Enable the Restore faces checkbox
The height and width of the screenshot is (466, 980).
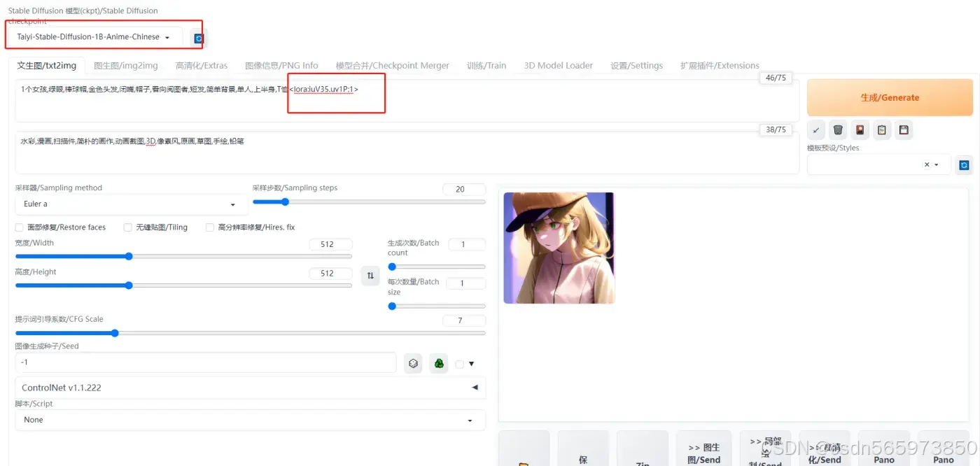(x=20, y=227)
